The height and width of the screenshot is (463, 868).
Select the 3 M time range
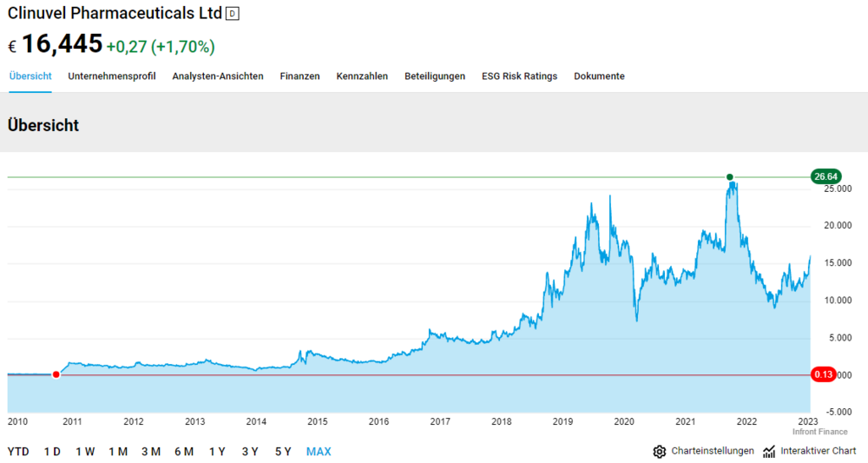click(x=150, y=452)
